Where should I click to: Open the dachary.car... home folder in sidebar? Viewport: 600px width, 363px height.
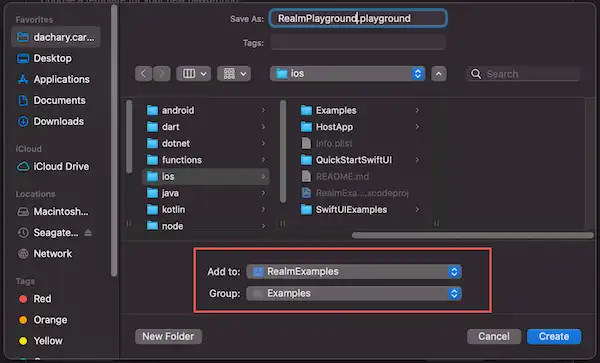(56, 37)
